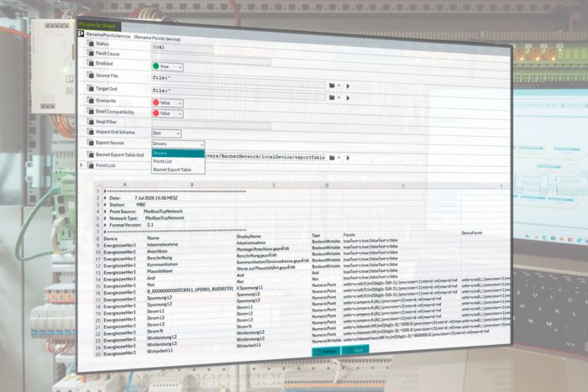Screen dimensions: 588x392
Task: Open folder dropdown arrow for Bacnet Export Table Ord
Action: point(339,158)
